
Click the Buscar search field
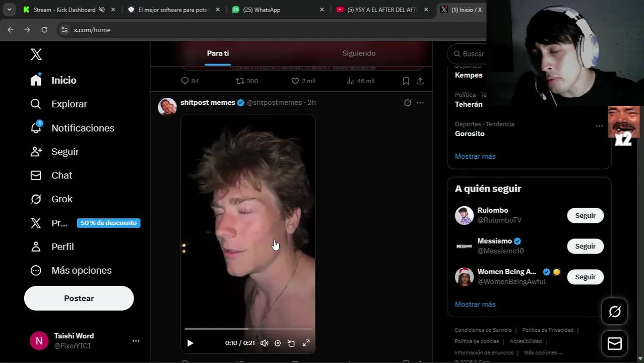tap(469, 54)
